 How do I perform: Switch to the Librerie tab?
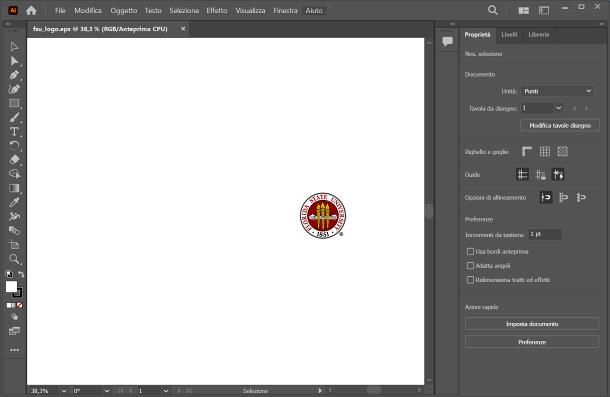pos(539,35)
